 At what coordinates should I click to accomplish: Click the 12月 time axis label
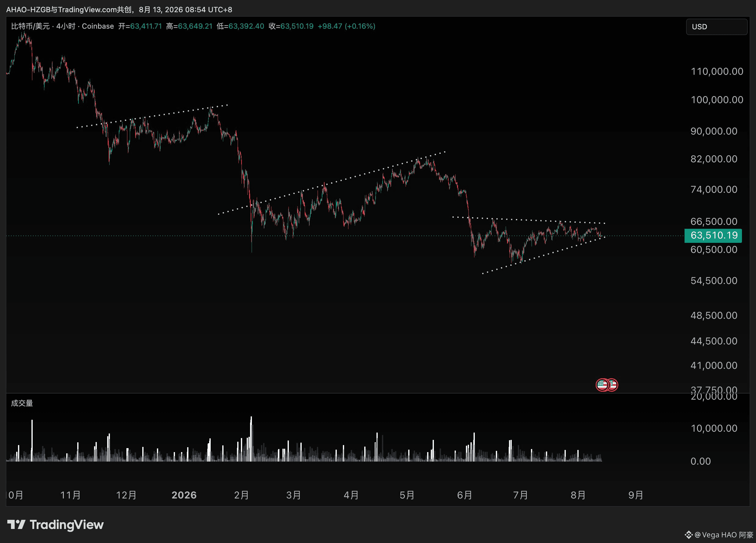pyautogui.click(x=126, y=495)
